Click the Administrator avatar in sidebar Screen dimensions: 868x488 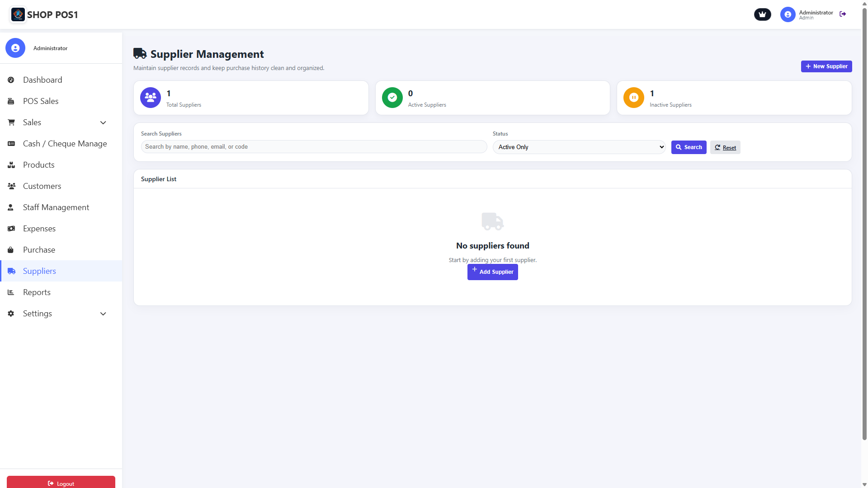click(15, 48)
